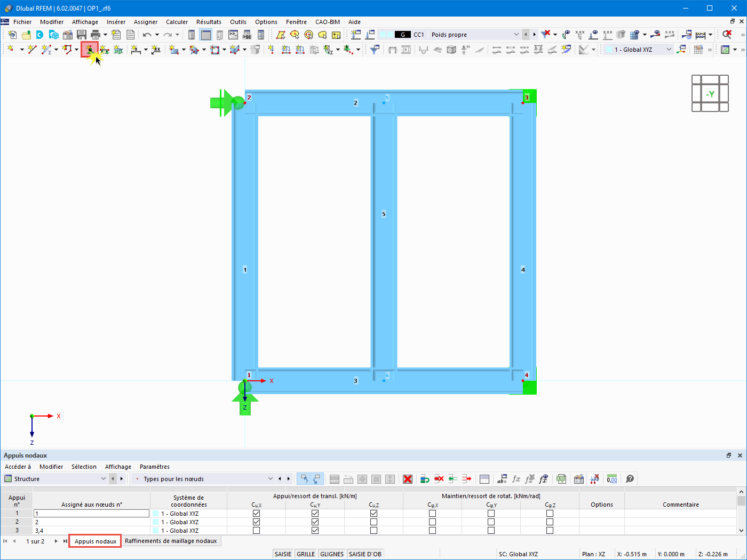The image size is (747, 560).
Task: Click the table vertical scrollbar down arrow
Action: click(x=741, y=530)
